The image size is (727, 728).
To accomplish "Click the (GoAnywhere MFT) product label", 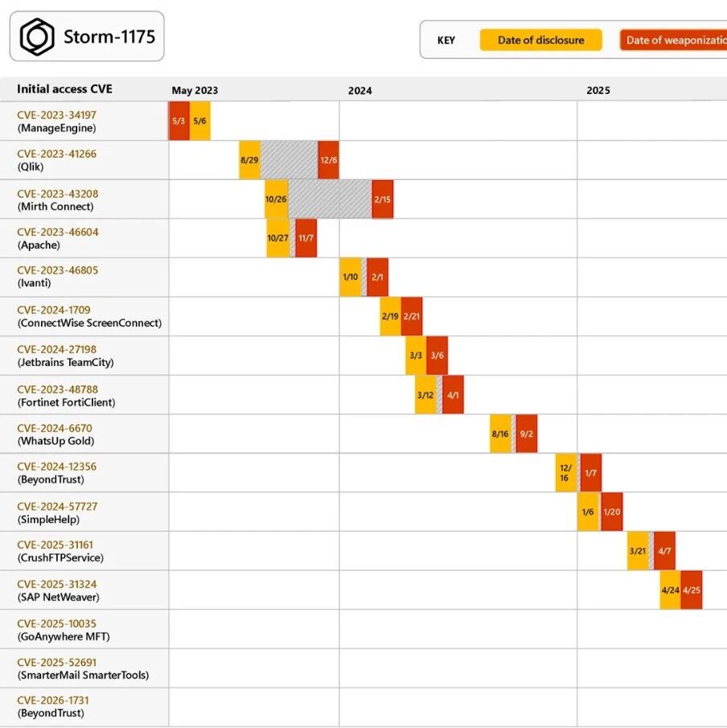I will click(64, 636).
